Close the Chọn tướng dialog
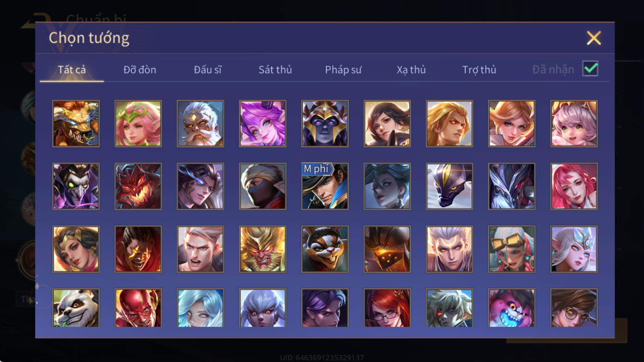The width and height of the screenshot is (644, 362). (594, 38)
